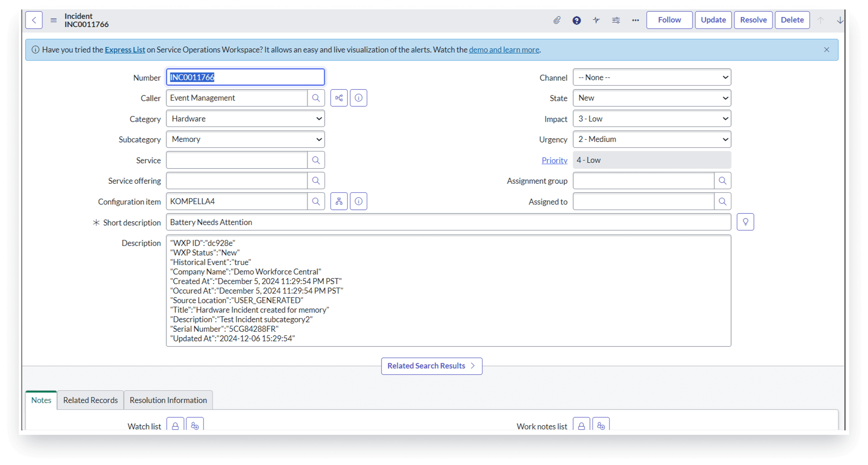Preview Configuration item info icon
Screen dimensions: 868x465
[x=358, y=201]
